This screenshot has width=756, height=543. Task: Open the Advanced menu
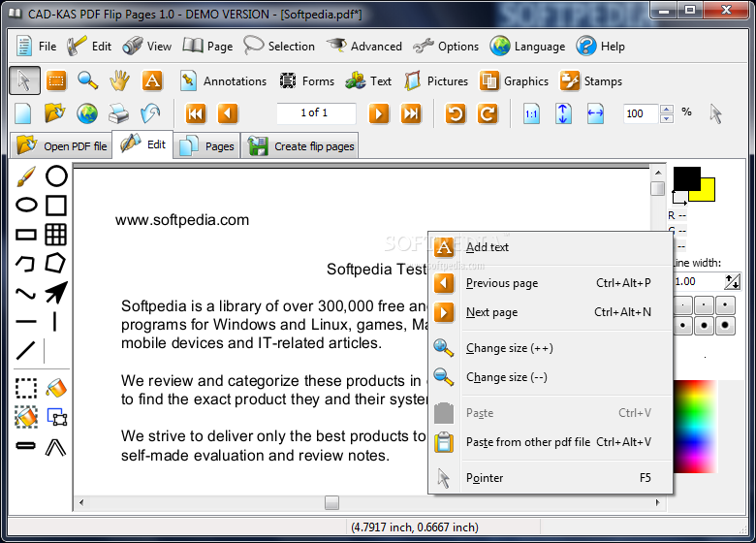[x=364, y=47]
